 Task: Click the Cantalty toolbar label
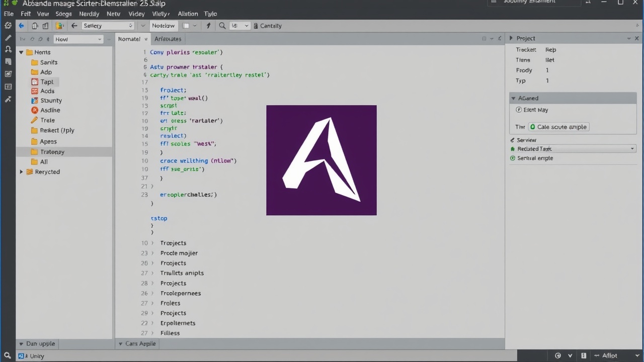pos(271,26)
